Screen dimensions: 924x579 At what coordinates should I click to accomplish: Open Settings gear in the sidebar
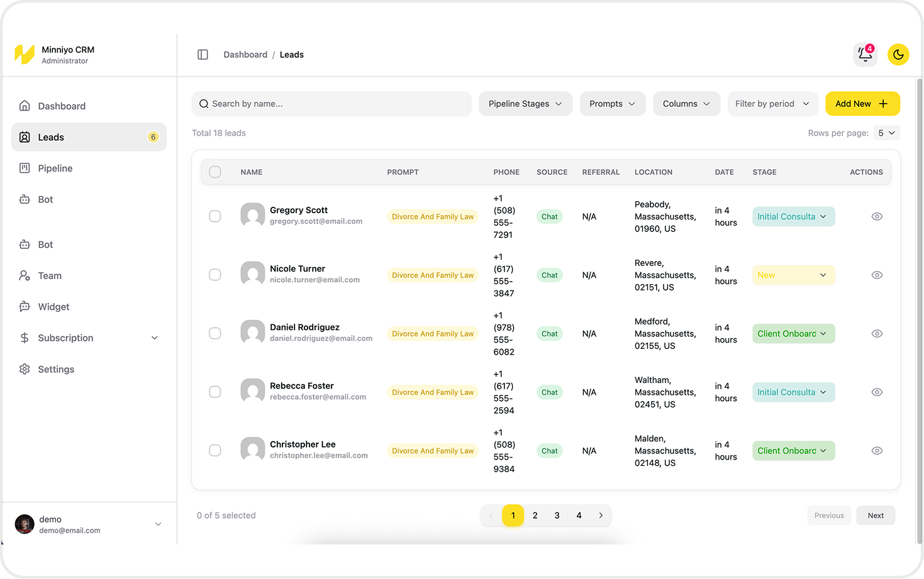(x=25, y=369)
